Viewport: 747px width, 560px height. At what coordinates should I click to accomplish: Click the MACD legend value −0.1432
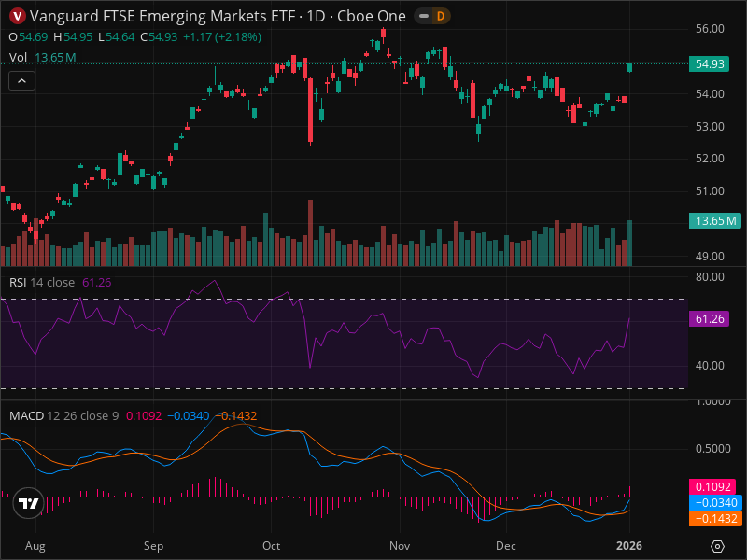[x=236, y=415]
